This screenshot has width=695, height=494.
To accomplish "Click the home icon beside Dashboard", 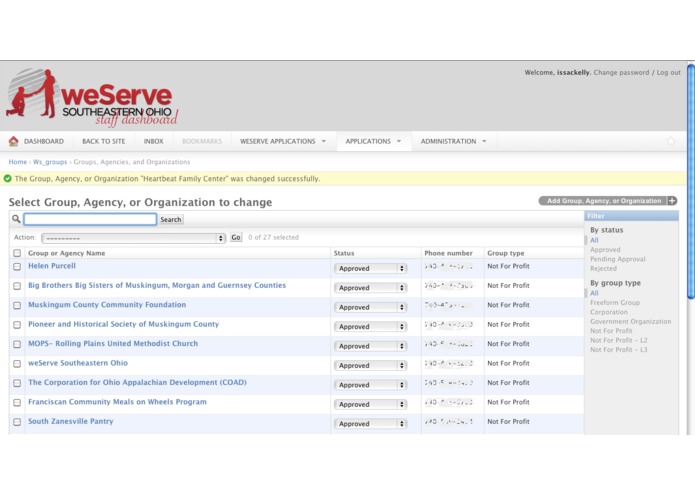I will click(x=13, y=141).
